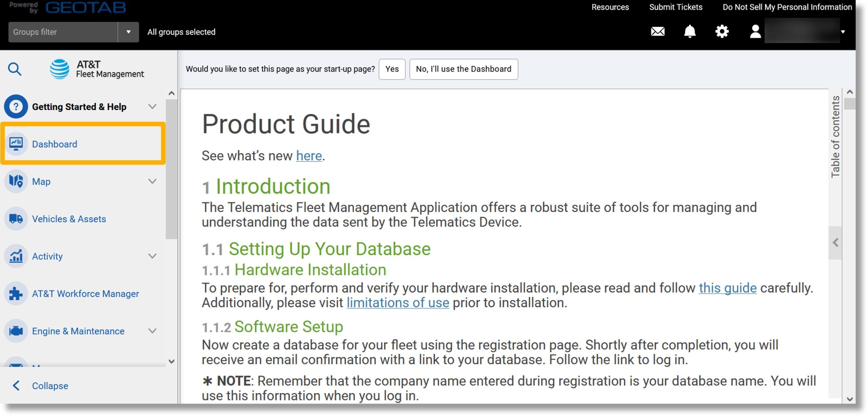868x416 pixels.
Task: Click the AT&T Workforce Manager icon
Action: pyautogui.click(x=17, y=293)
